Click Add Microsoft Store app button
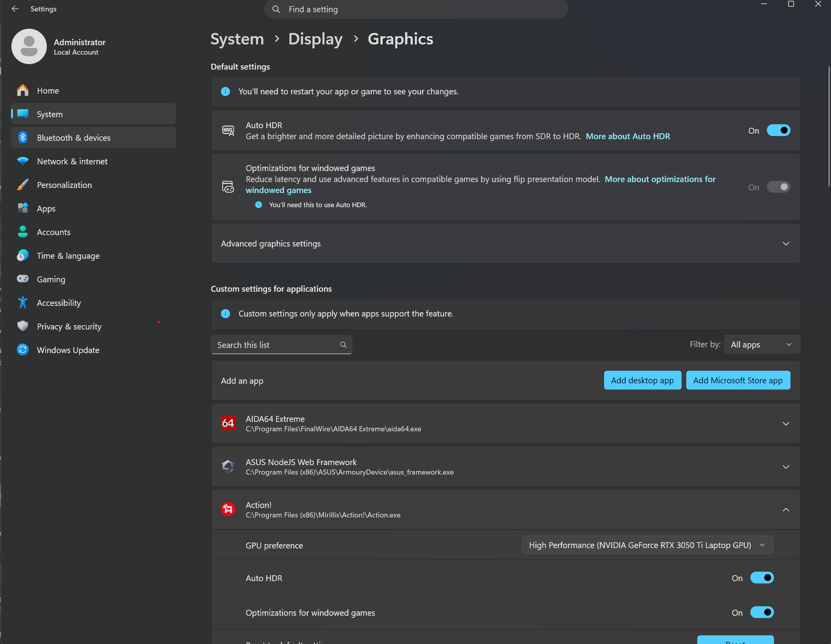Image resolution: width=831 pixels, height=644 pixels. point(738,380)
